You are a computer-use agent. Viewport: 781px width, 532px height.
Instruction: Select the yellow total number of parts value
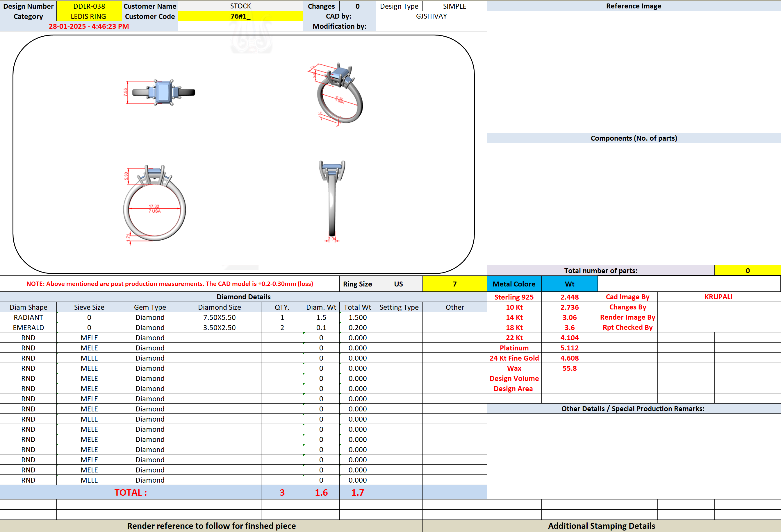(x=747, y=271)
